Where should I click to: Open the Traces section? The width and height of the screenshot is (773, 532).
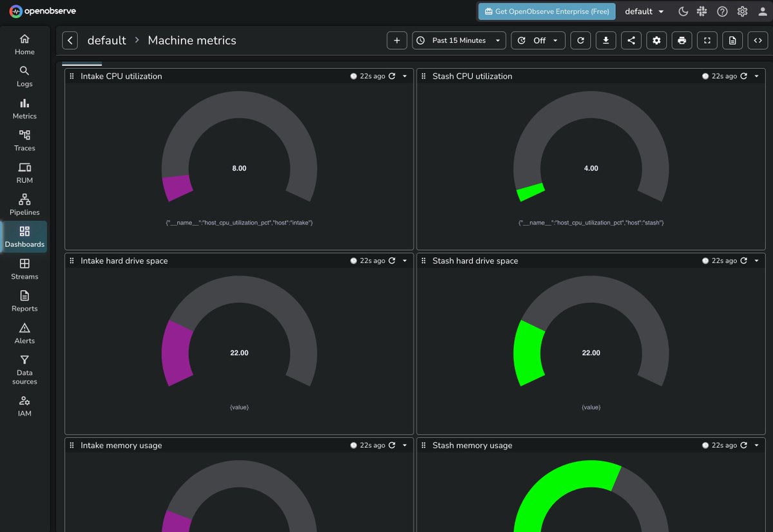[x=24, y=141]
